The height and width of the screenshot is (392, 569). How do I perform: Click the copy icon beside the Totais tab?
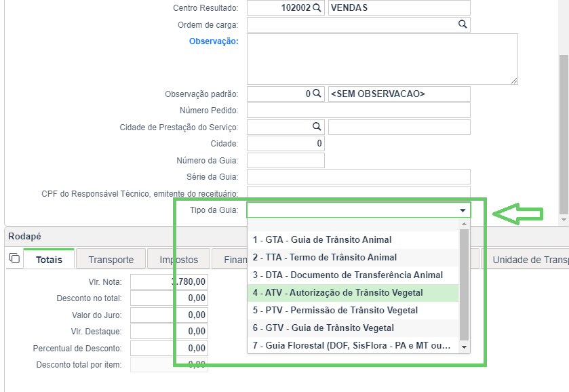pyautogui.click(x=14, y=258)
